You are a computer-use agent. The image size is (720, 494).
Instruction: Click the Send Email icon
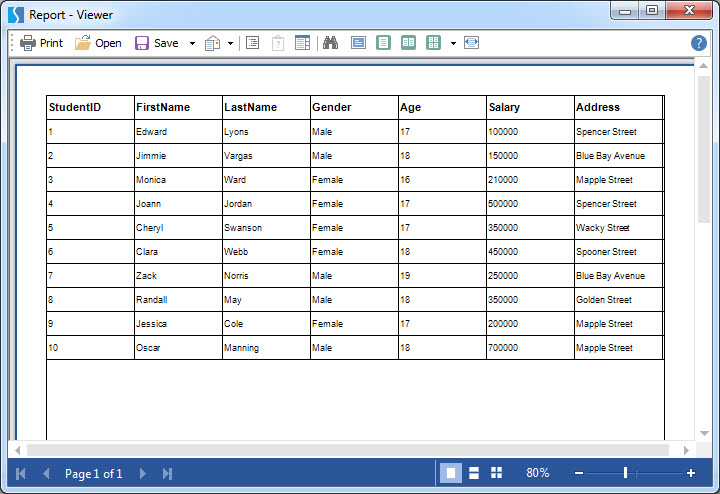coord(212,43)
